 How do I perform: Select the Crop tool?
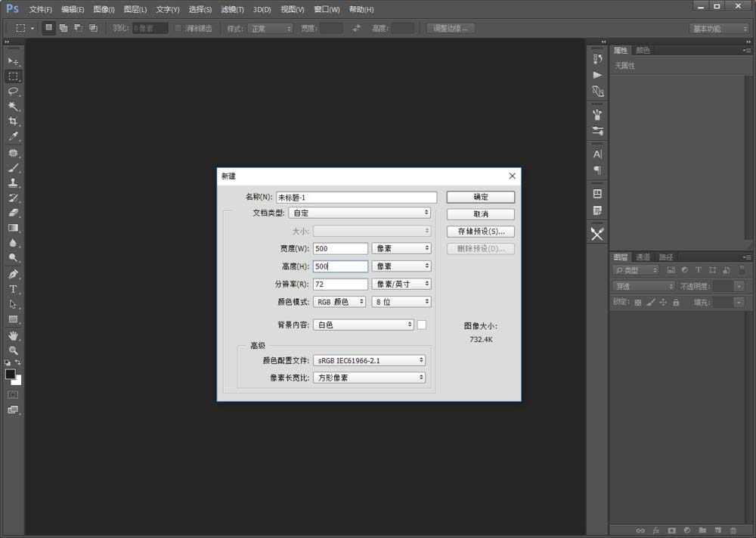13,122
